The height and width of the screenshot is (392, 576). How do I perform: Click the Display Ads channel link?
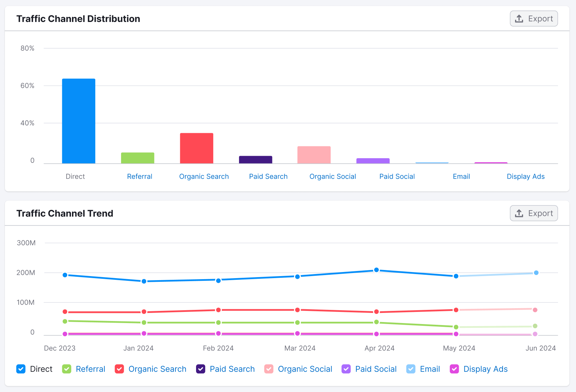(526, 176)
